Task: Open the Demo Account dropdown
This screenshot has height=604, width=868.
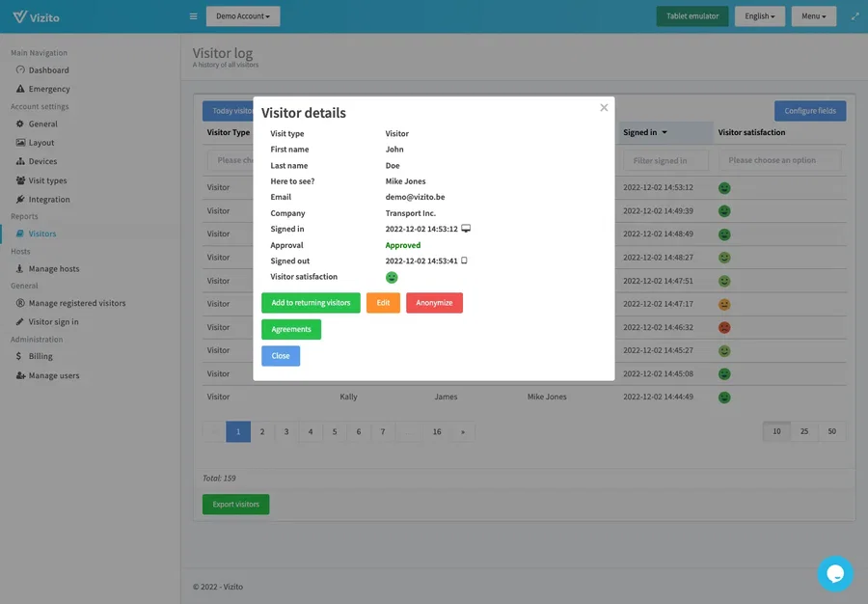Action: [241, 15]
